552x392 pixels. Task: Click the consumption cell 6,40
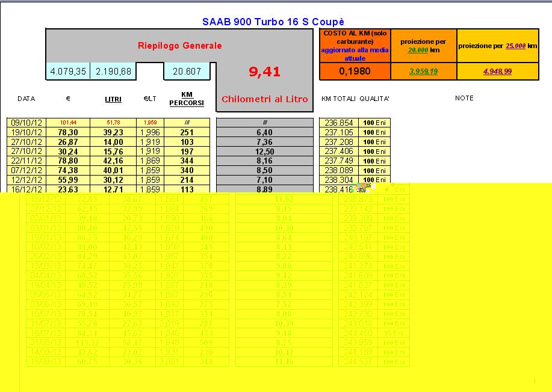pos(265,132)
